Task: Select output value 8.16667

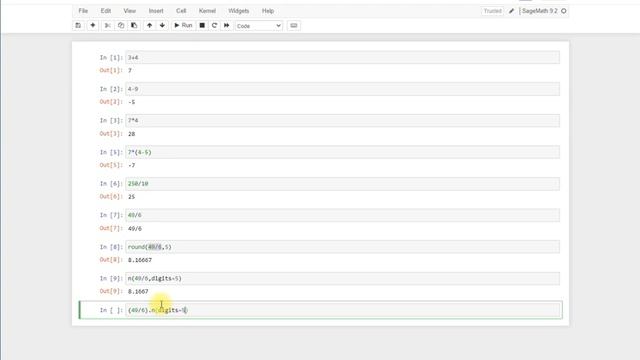Action: tap(140, 260)
